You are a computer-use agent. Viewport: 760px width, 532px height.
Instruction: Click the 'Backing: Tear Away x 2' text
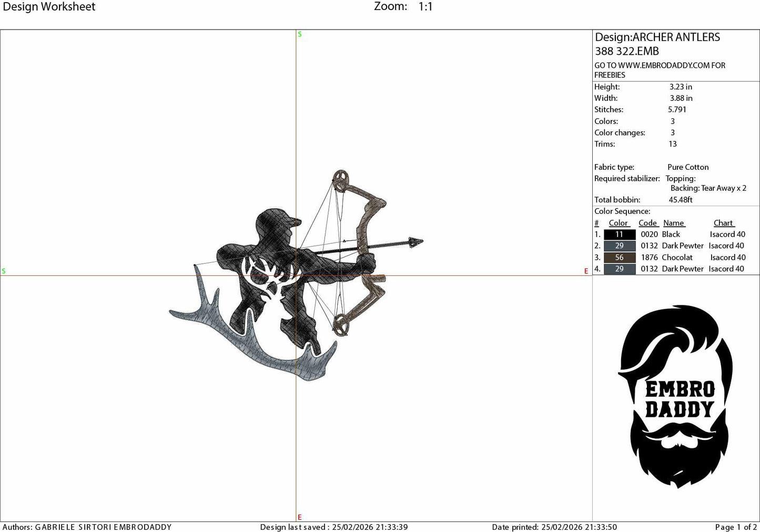point(708,188)
